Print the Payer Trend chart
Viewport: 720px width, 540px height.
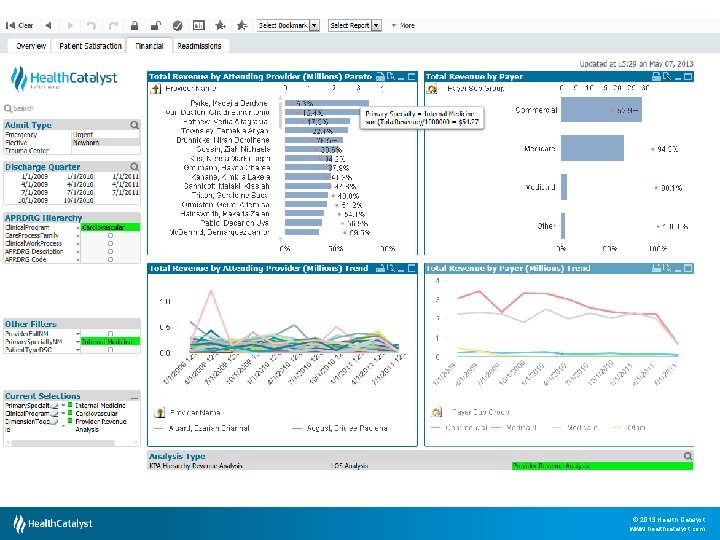pyautogui.click(x=657, y=268)
